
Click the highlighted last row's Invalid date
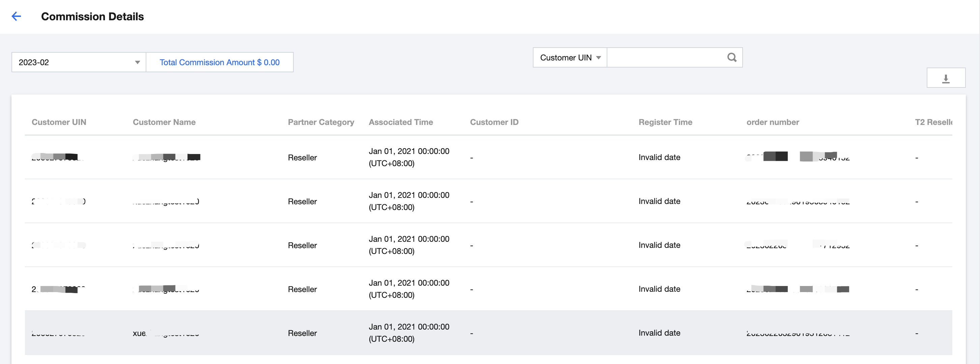click(x=659, y=333)
